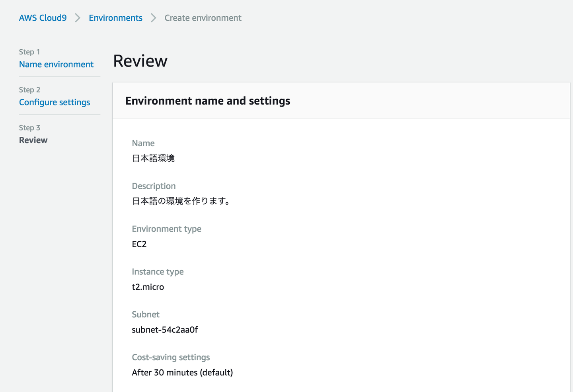Viewport: 573px width, 392px height.
Task: Click the Create environment breadcrumb text
Action: pyautogui.click(x=203, y=18)
